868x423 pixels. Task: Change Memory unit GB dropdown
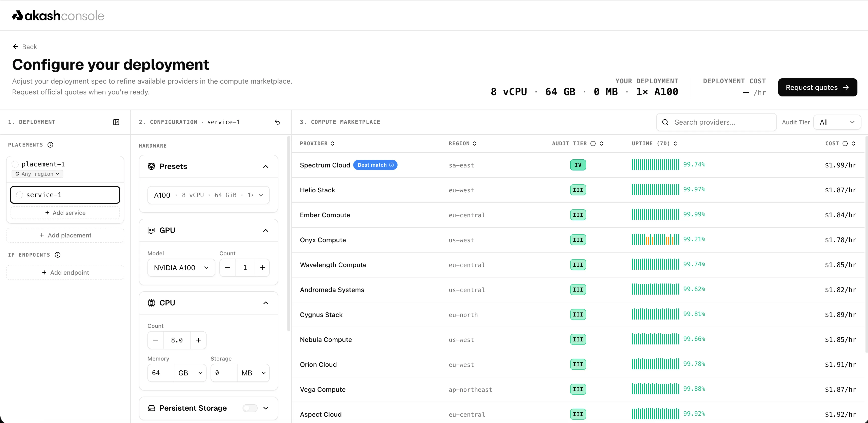point(190,373)
